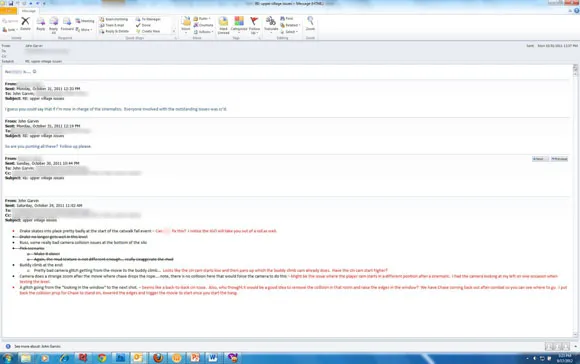The image size is (580, 364).
Task: Open the Rules dropdown
Action: [202, 18]
